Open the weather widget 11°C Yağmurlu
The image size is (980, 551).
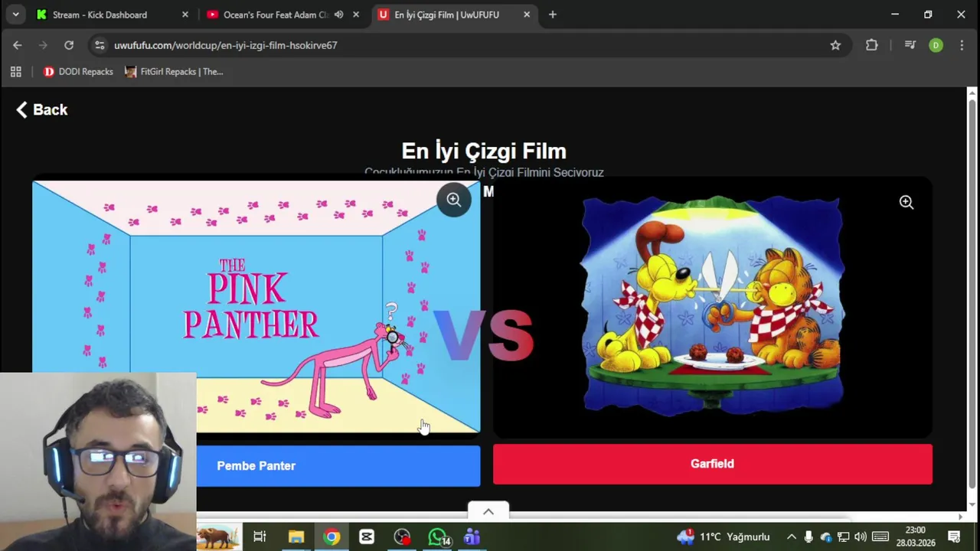click(724, 537)
